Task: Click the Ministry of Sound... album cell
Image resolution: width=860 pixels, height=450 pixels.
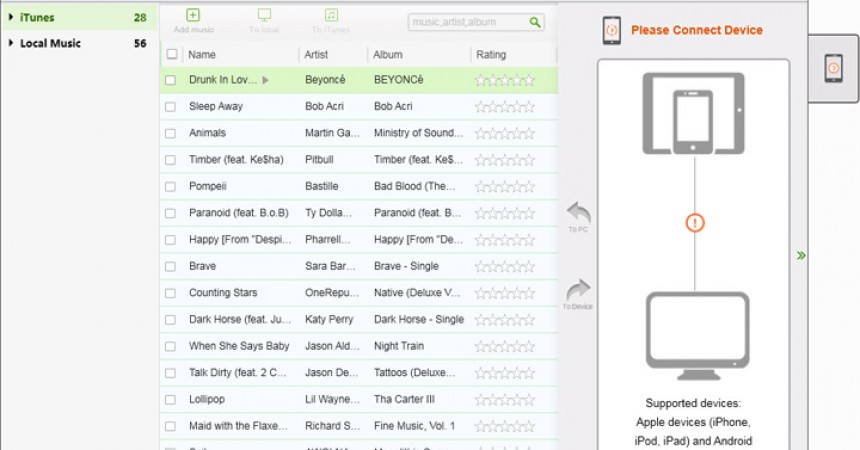Action: [x=418, y=133]
